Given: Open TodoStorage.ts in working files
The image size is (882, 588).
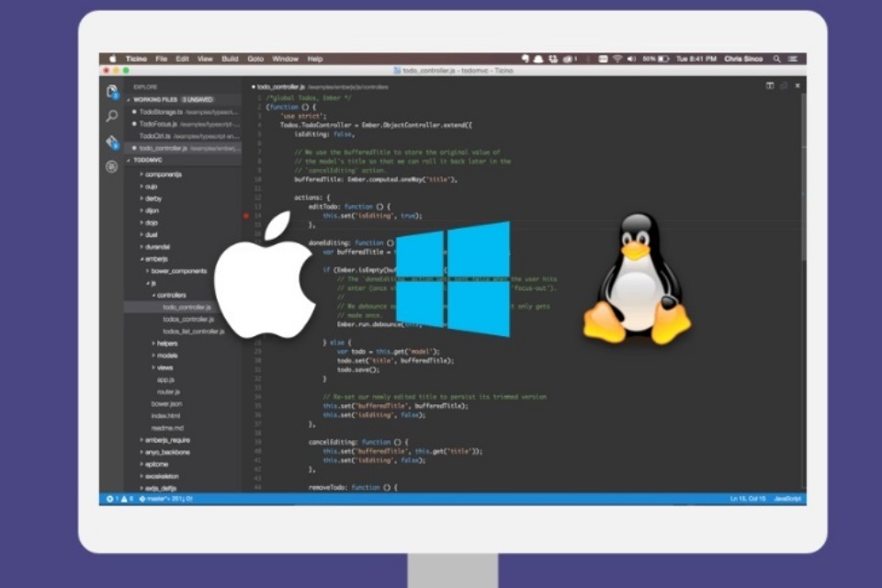Looking at the screenshot, I should click(183, 112).
